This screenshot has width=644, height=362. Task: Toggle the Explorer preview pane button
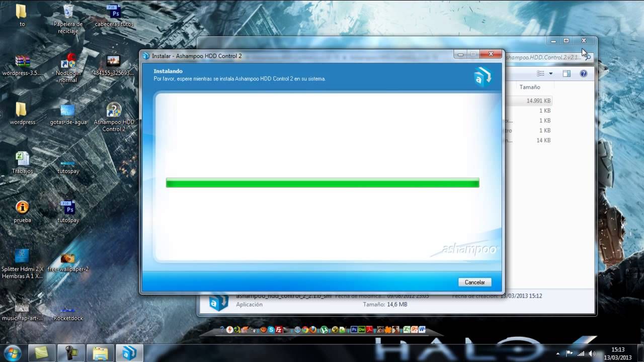567,73
